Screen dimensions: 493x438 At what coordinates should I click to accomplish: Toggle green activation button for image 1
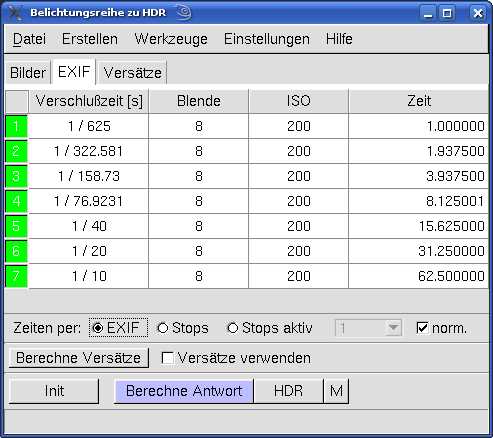[x=16, y=126]
